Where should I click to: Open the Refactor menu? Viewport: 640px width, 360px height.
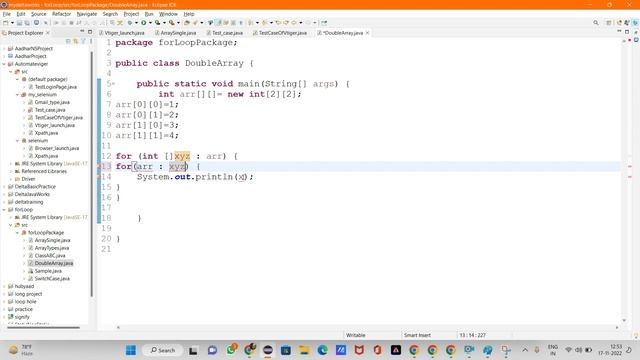pyautogui.click(x=62, y=14)
